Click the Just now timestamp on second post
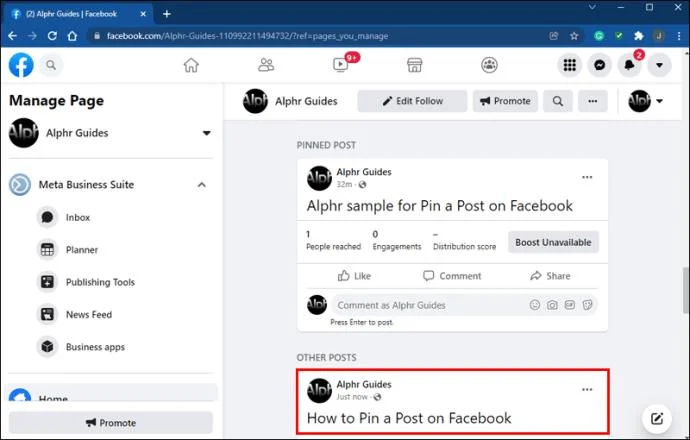The image size is (690, 440). (x=352, y=397)
